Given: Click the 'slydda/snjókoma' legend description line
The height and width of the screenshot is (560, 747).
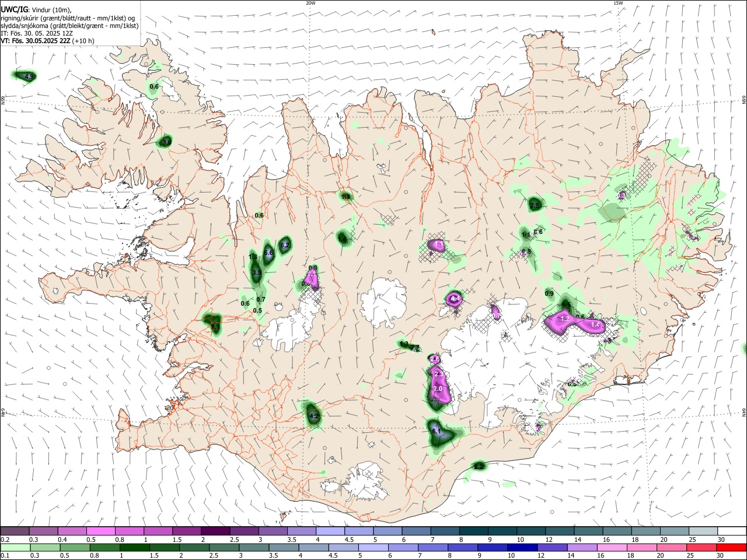Looking at the screenshot, I should point(69,26).
